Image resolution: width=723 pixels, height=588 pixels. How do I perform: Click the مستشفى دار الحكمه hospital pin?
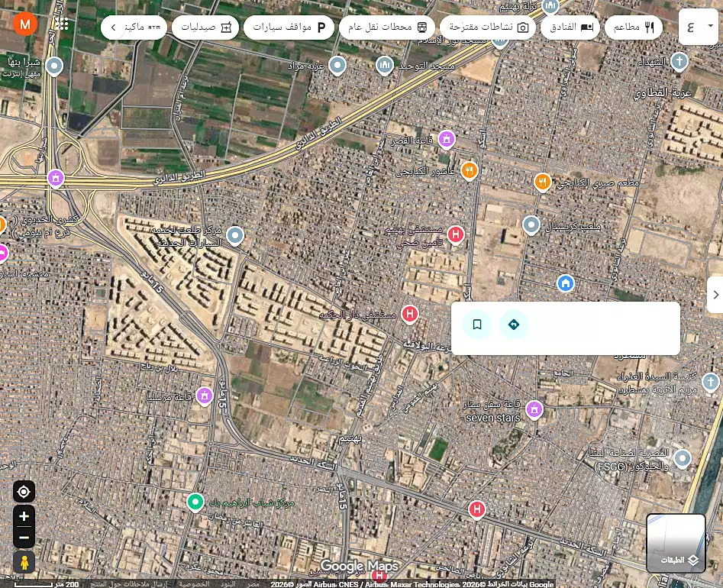[x=409, y=315]
